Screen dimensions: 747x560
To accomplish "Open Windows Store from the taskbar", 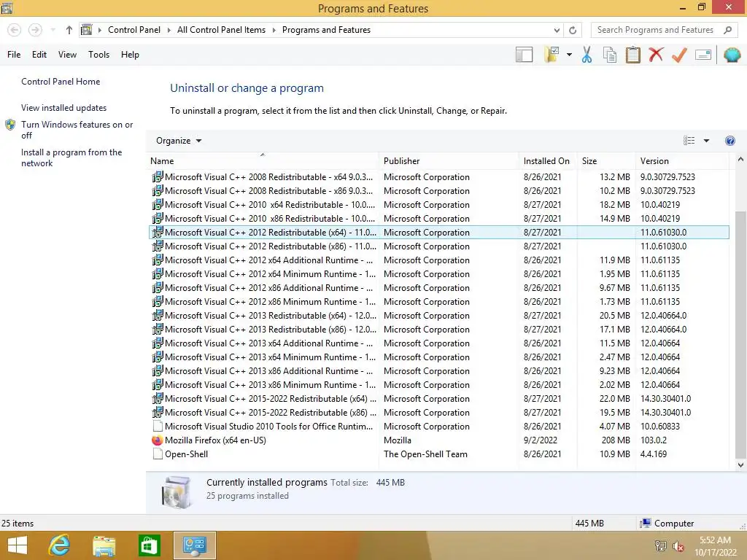I will [149, 545].
